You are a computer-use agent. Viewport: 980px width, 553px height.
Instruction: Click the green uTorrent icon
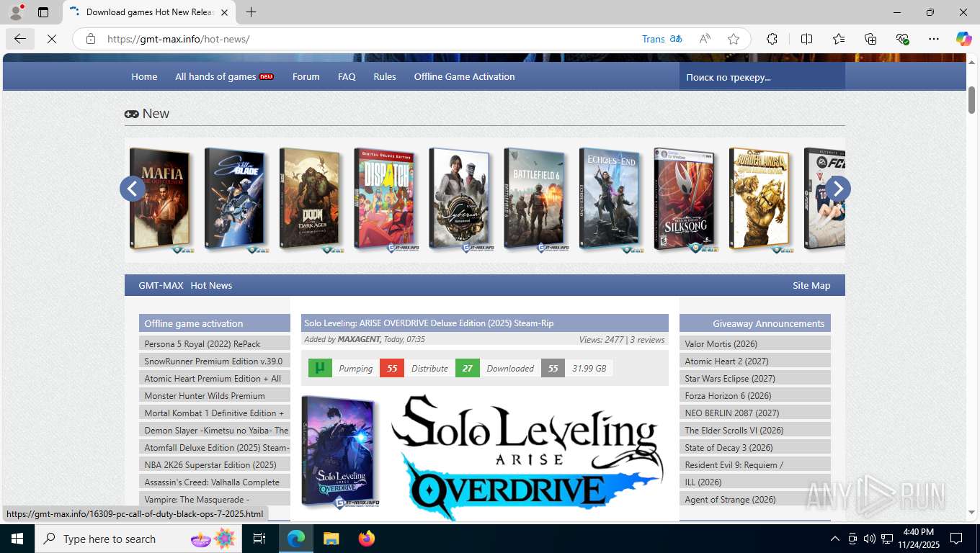[320, 368]
